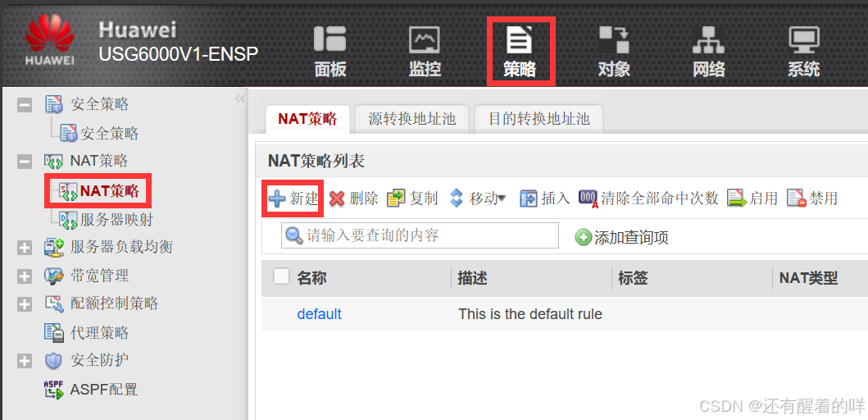Open the 监控 monitor icon
The width and height of the screenshot is (868, 420).
425,40
